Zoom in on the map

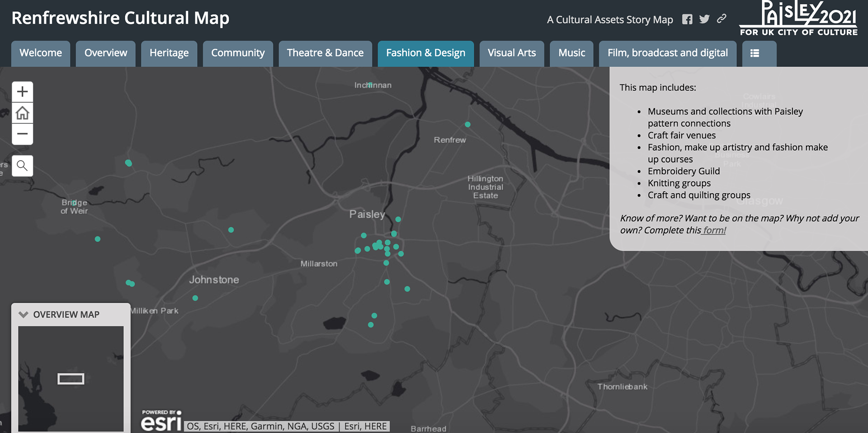click(x=22, y=92)
